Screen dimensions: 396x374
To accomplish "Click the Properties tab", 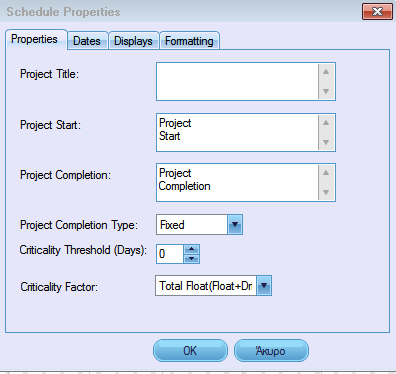I will [x=36, y=39].
